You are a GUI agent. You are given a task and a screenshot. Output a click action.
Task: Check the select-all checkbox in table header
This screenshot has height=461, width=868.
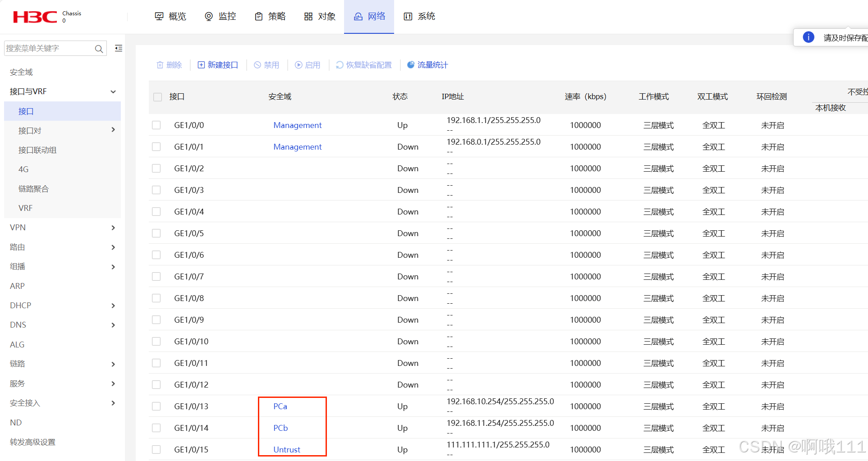(x=157, y=97)
